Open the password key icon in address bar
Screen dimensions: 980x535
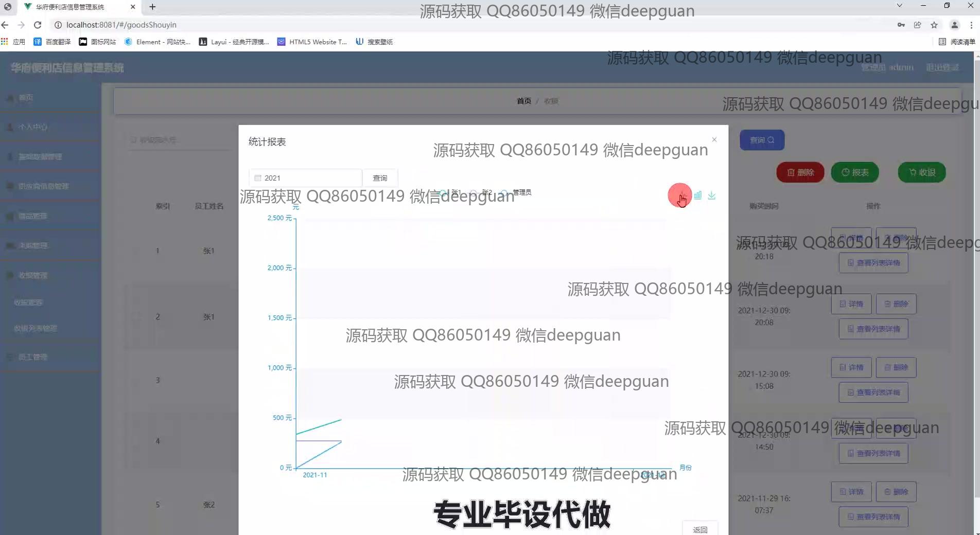[x=901, y=25]
